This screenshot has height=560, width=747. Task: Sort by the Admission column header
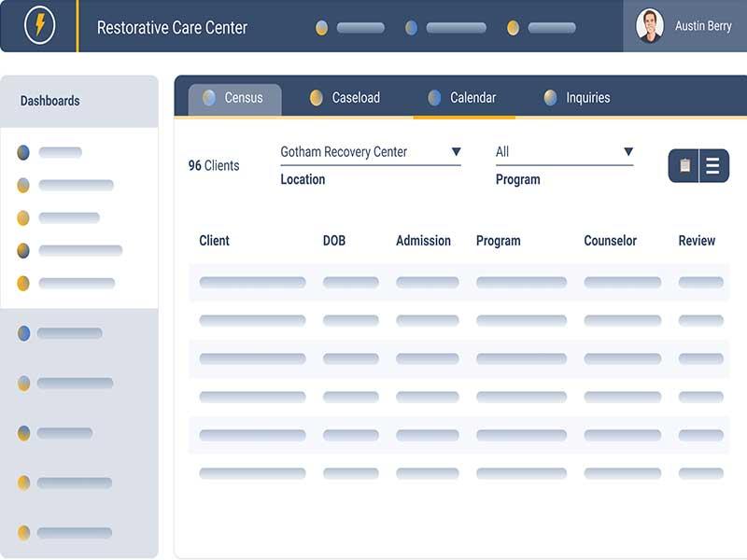coord(423,240)
